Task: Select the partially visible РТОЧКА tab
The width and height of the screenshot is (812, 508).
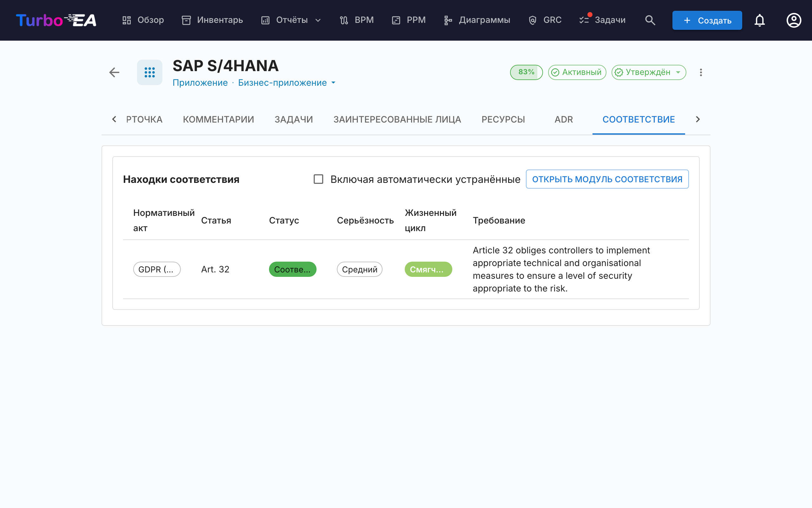Action: [144, 119]
